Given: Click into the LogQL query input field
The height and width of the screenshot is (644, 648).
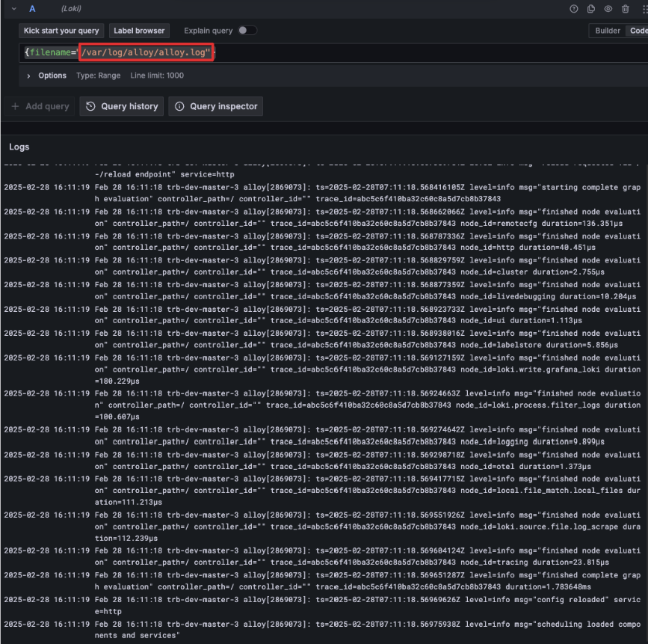Looking at the screenshot, I should tap(333, 52).
